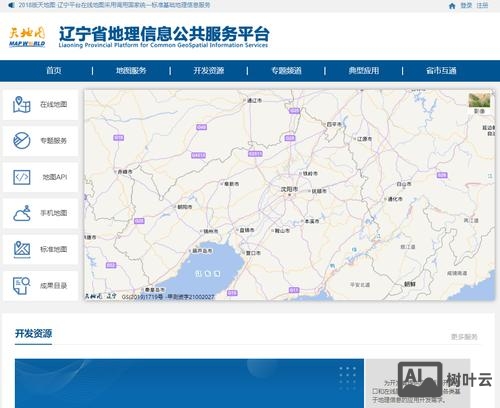This screenshot has height=408, width=500.
Task: Click the 秦皇岛市 label on the map
Action: (155, 290)
